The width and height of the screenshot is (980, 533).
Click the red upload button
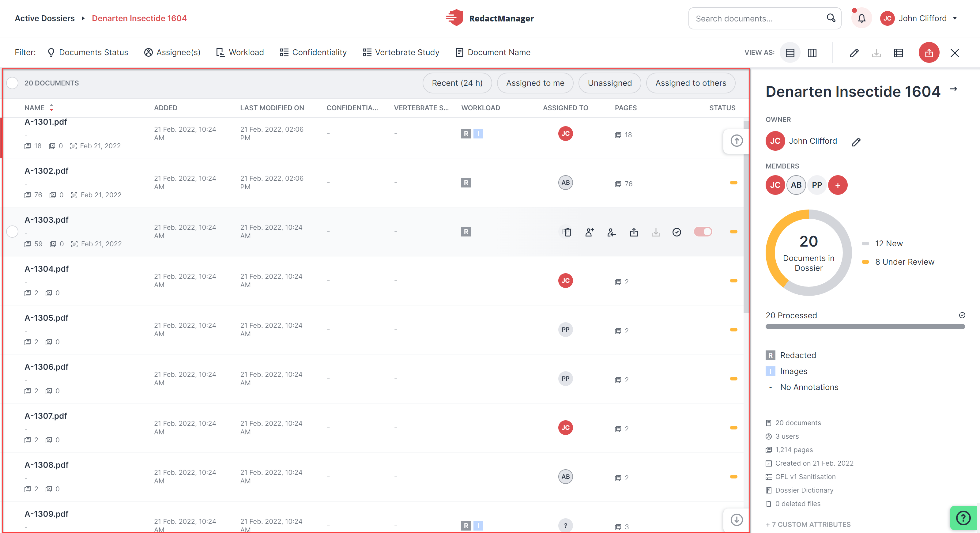tap(929, 52)
